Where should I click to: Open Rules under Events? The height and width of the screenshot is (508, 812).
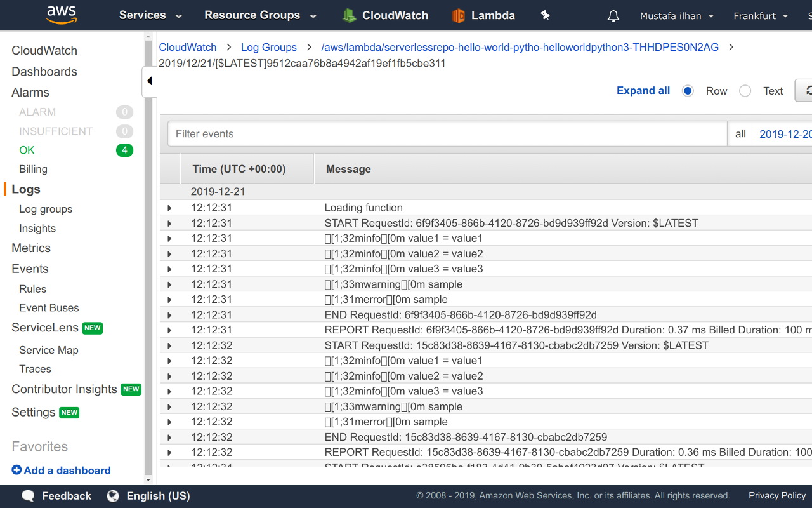point(33,289)
